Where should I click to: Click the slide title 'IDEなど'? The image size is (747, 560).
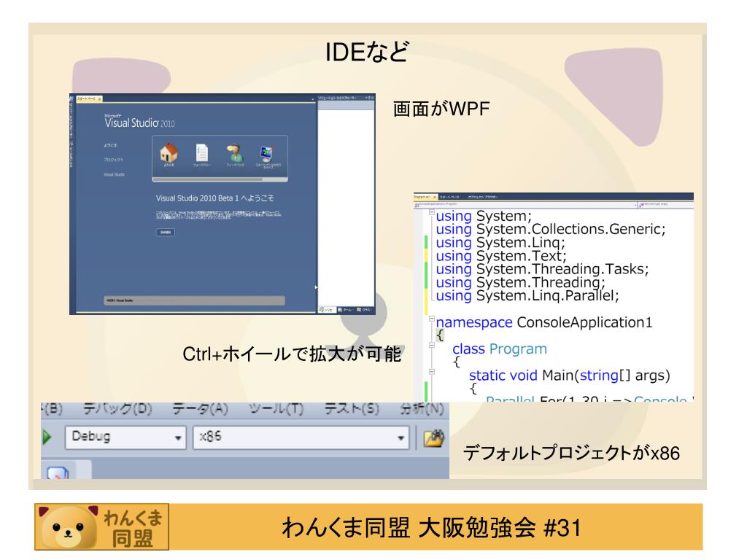(367, 52)
